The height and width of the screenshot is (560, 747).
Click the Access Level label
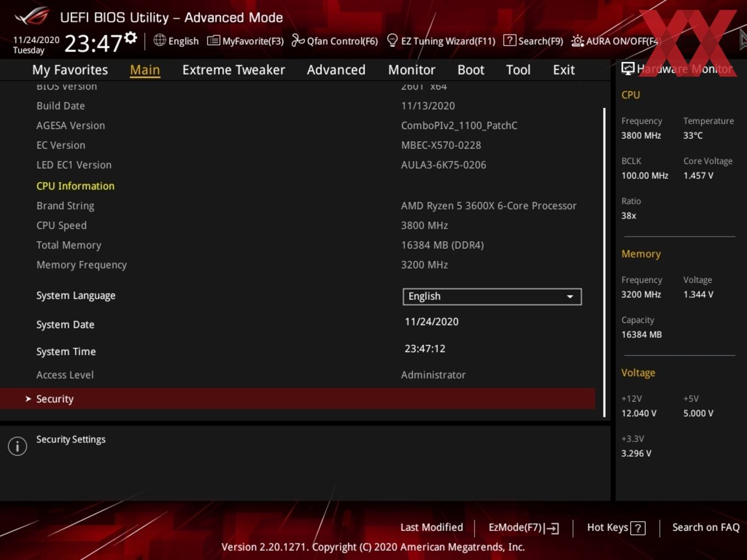[65, 374]
